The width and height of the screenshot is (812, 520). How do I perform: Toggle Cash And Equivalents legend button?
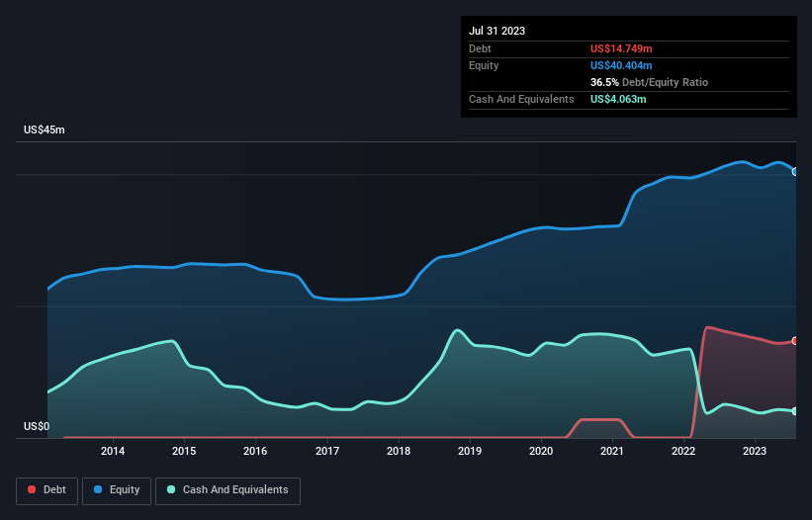pyautogui.click(x=227, y=490)
